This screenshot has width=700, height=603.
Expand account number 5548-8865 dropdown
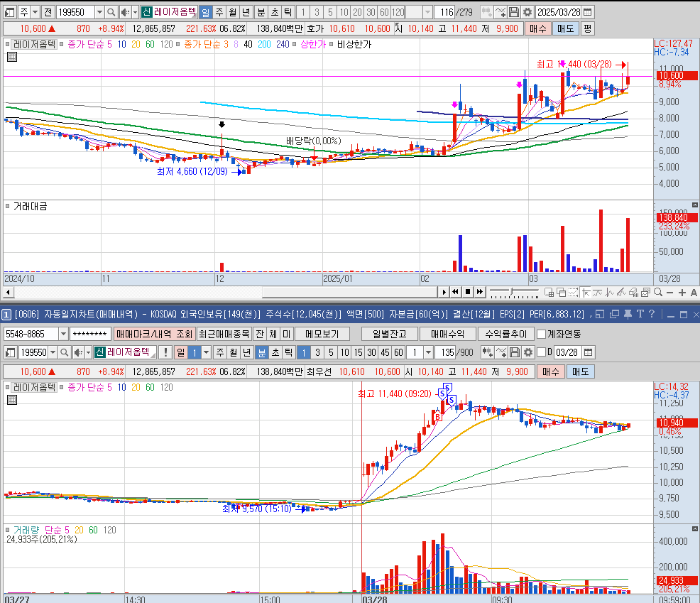pos(63,334)
